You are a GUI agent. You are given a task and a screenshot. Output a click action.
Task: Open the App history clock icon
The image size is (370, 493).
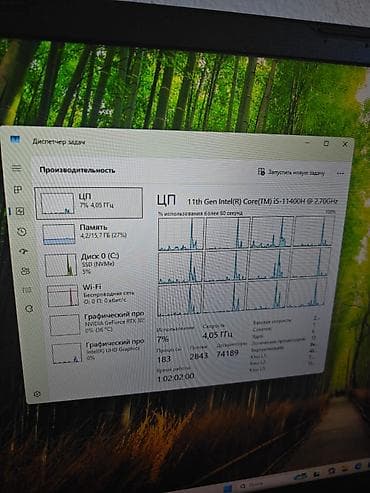[x=22, y=232]
